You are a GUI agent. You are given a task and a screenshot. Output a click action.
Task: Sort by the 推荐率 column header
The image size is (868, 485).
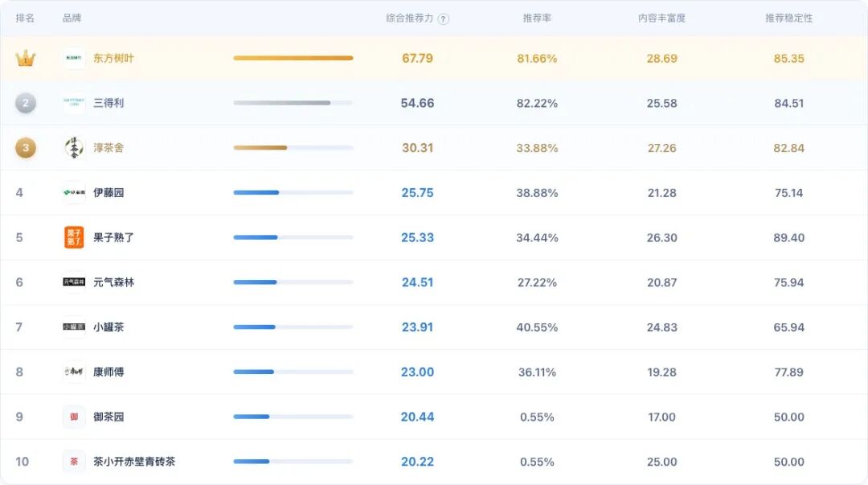click(x=537, y=18)
